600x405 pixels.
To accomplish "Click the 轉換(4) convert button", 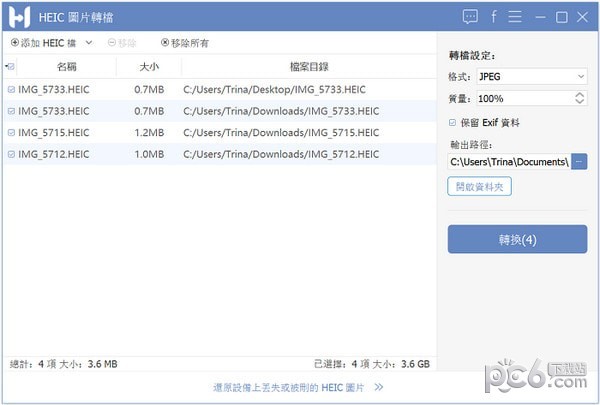I will coord(517,240).
